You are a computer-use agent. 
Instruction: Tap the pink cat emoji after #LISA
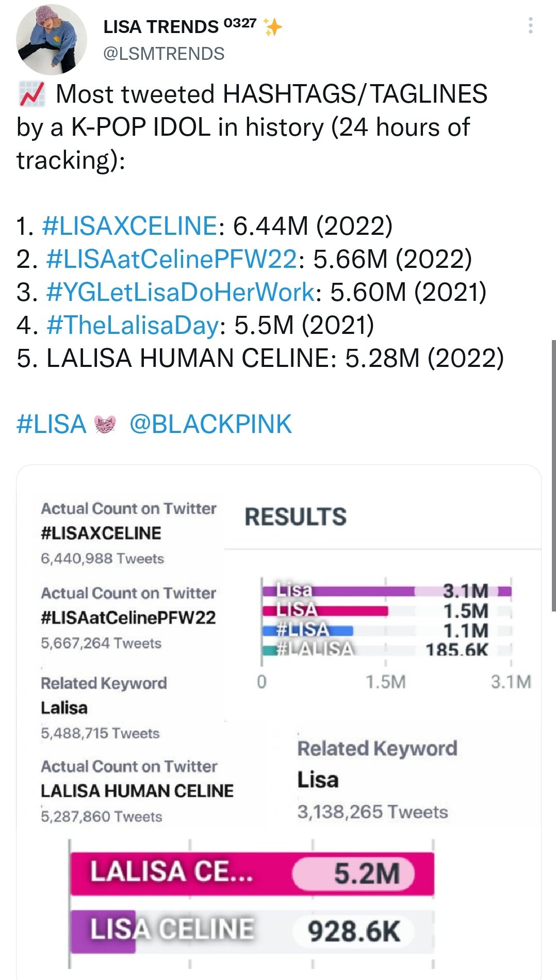point(105,425)
